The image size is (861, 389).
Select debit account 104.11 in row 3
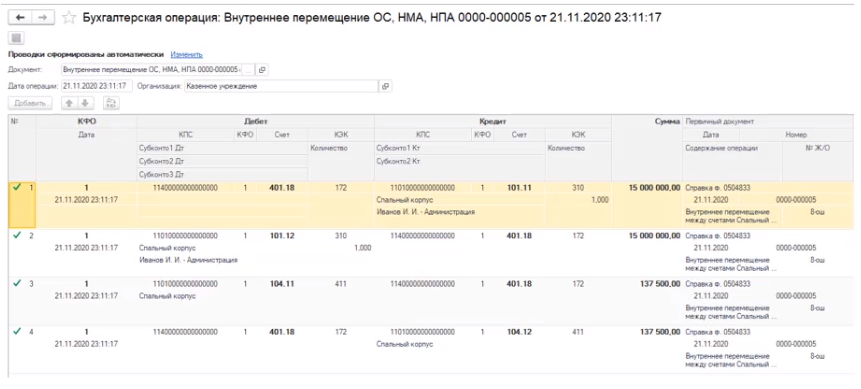click(282, 284)
